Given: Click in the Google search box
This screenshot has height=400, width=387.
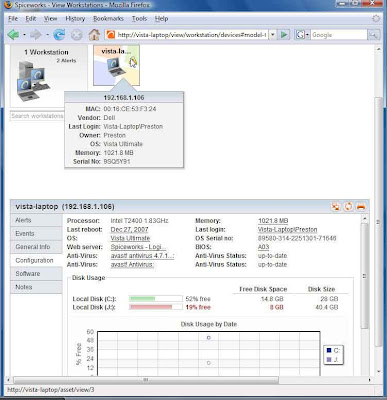Looking at the screenshot, I should click(x=339, y=35).
